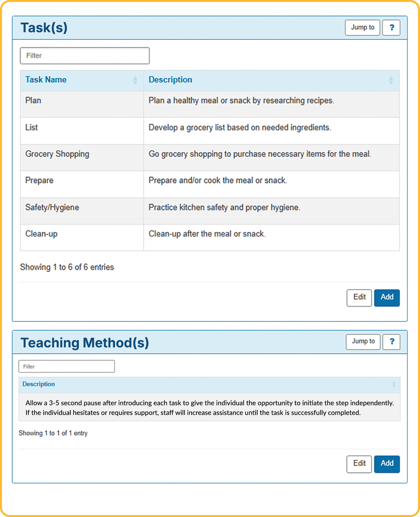Select the Plan task row
Screen dimensions: 420x517
click(x=210, y=104)
